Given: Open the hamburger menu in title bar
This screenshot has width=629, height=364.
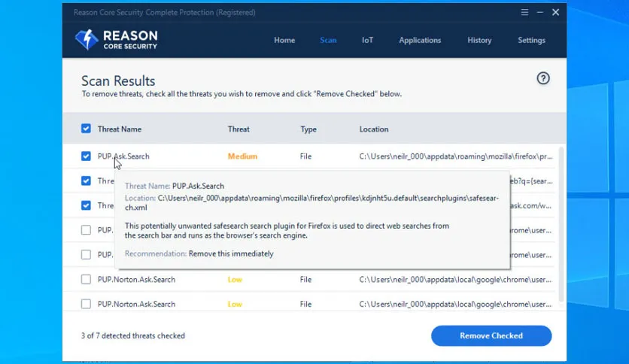Looking at the screenshot, I should pos(524,12).
